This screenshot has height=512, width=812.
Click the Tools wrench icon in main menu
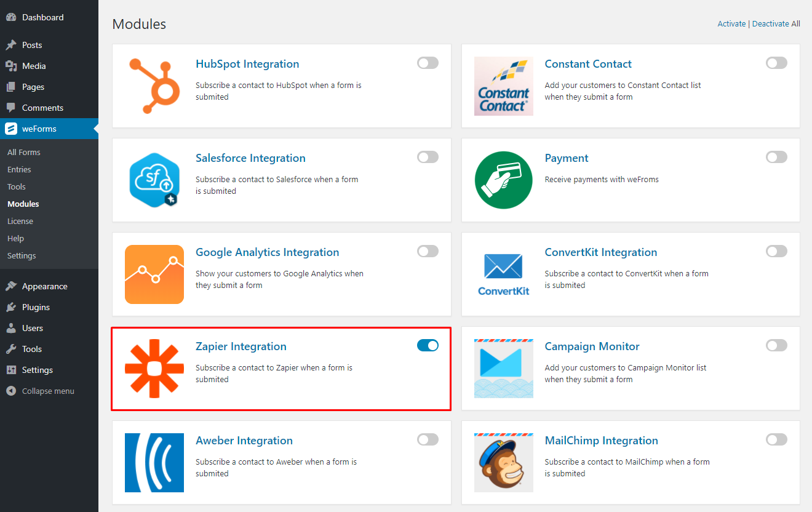click(11, 349)
